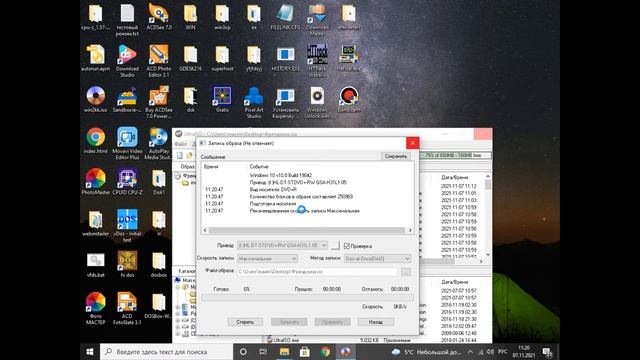
Task: Open Movavi Video Editor Plus shortcut
Action: tap(127, 143)
